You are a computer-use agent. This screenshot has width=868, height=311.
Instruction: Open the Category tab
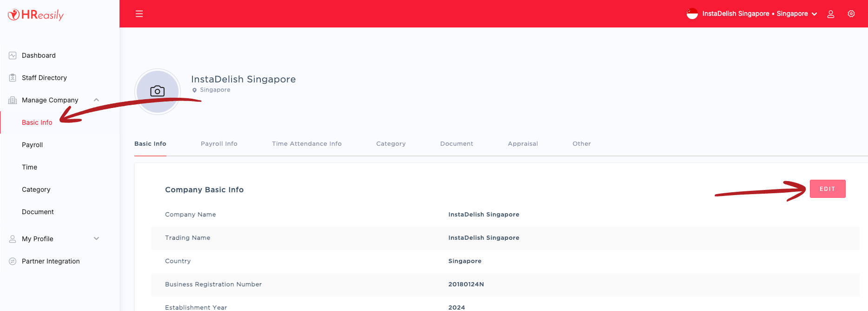(391, 144)
